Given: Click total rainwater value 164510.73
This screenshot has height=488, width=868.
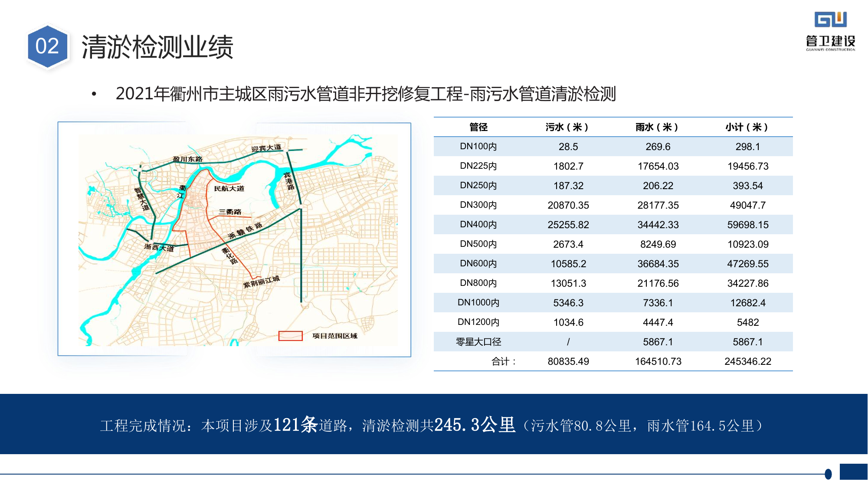Looking at the screenshot, I should pyautogui.click(x=658, y=361).
